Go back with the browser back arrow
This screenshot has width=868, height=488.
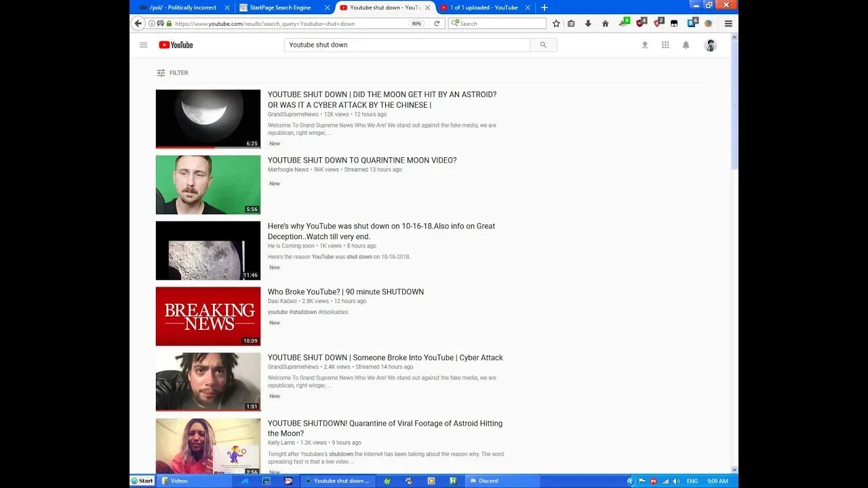coord(138,23)
